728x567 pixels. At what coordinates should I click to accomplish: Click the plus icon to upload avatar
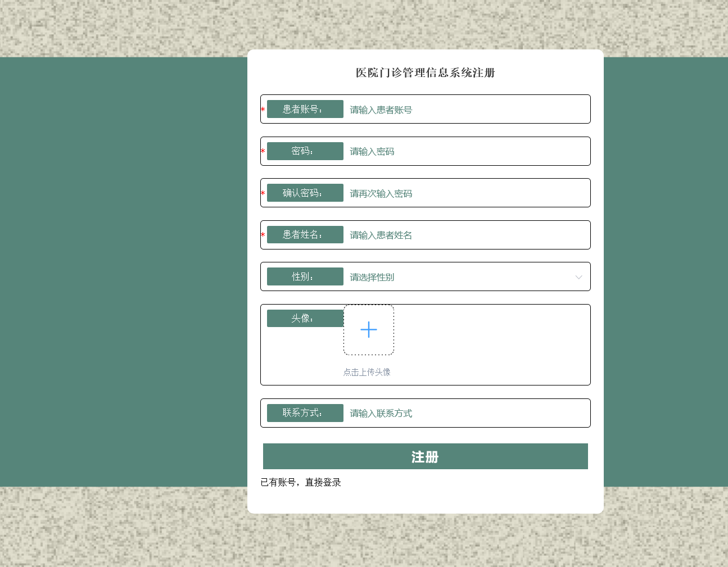pos(369,329)
